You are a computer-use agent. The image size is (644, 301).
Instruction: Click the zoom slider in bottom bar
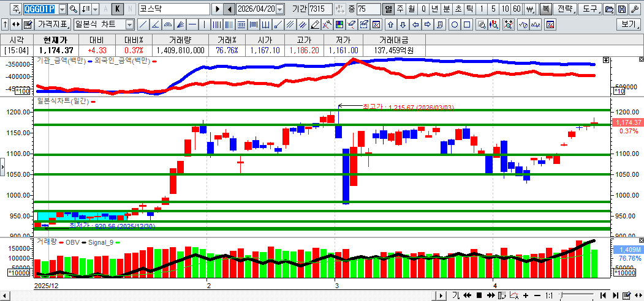576,295
